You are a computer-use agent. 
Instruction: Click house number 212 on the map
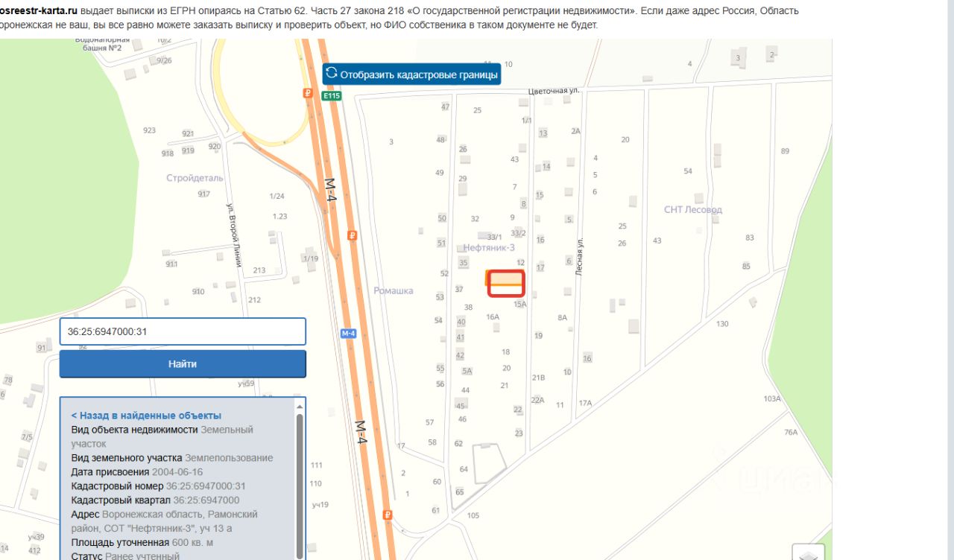[254, 300]
